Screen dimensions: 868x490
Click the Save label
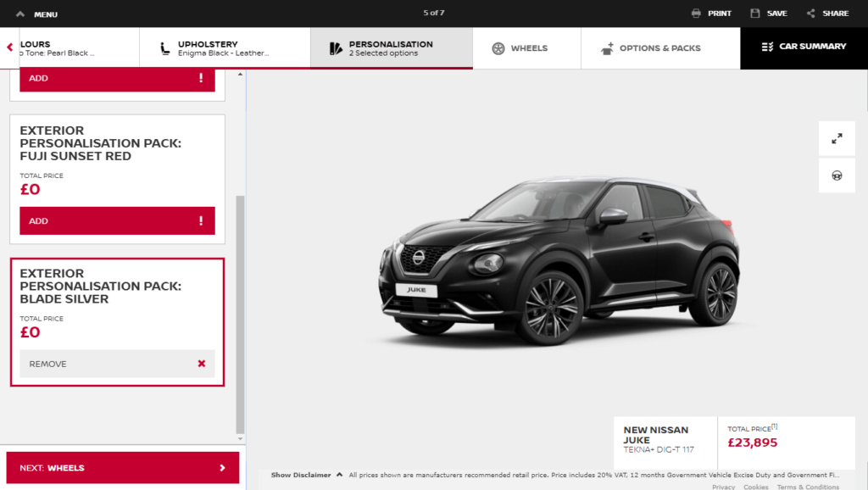point(777,14)
